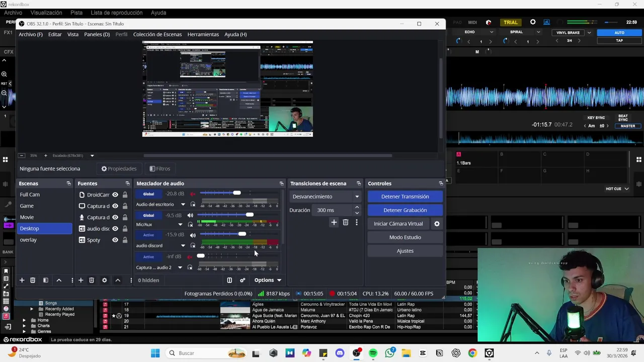Open the VINYL BRAKE effect dropdown
Viewport: 644px width, 362px height.
pyautogui.click(x=589, y=33)
